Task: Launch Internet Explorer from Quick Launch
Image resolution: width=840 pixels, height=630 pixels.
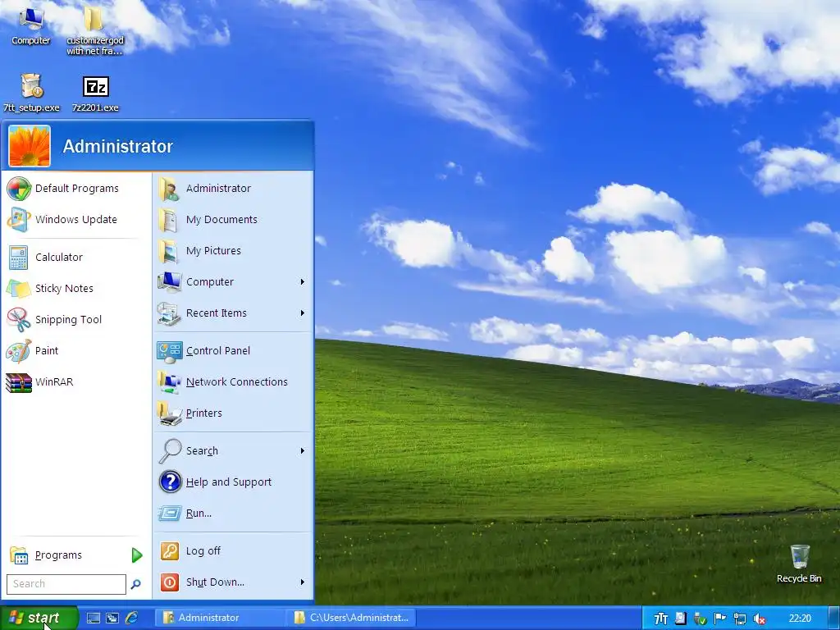Action: [132, 619]
